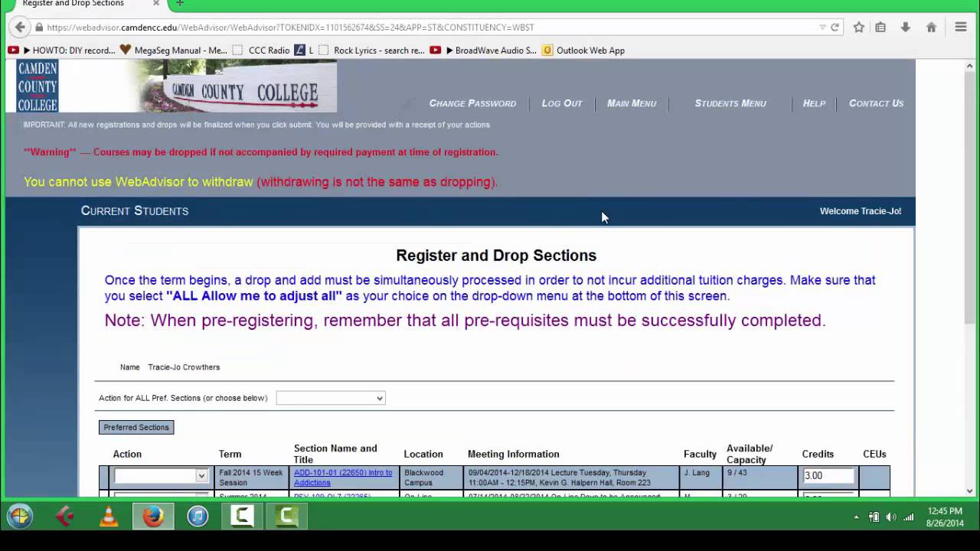Open the HOWTO: DIY record bookmark
The image size is (980, 551).
point(61,51)
